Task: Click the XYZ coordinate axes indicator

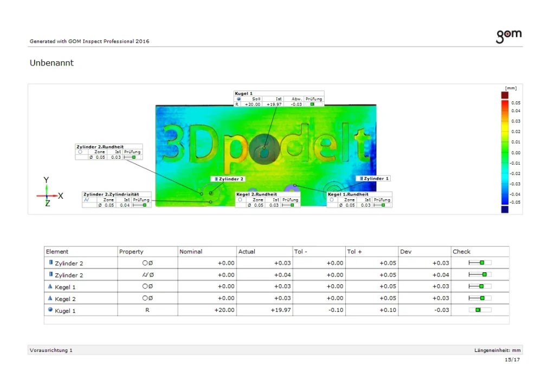Action: (x=50, y=192)
